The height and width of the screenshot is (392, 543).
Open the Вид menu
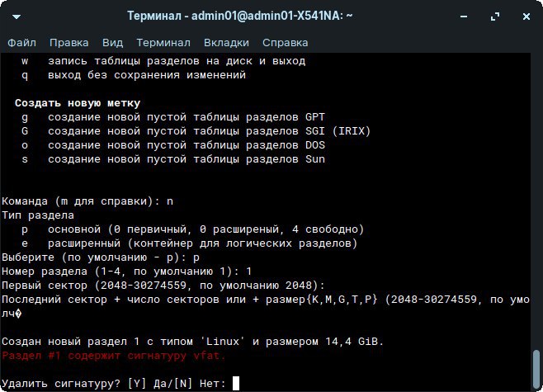point(112,43)
